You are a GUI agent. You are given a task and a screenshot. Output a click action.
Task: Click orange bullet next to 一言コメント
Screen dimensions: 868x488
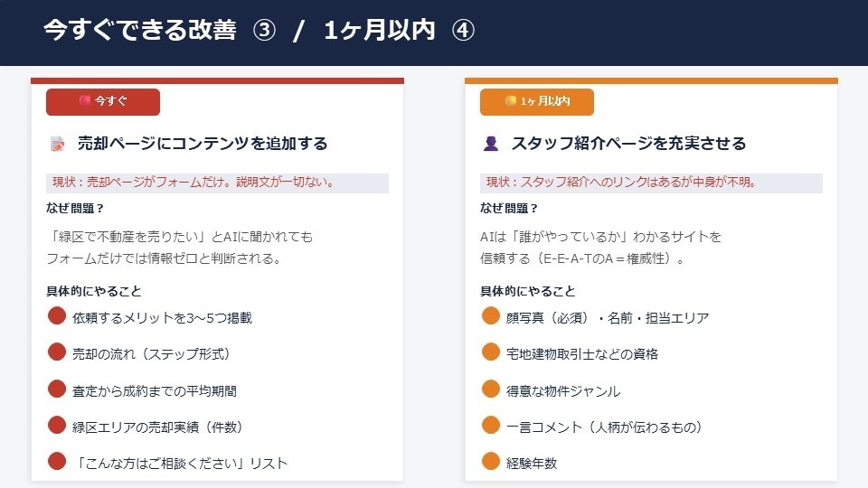click(x=490, y=425)
